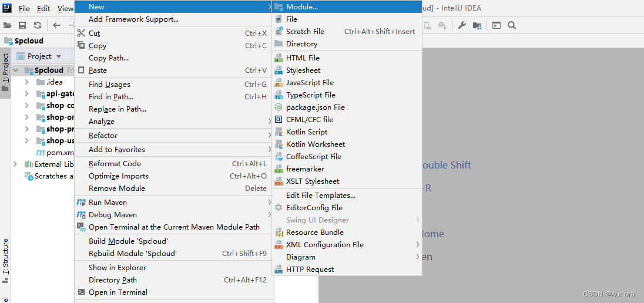Click the package.json File icon

point(279,107)
